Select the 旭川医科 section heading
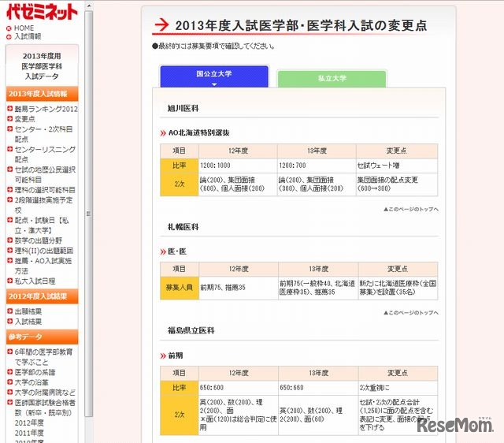This screenshot has width=504, height=443. coord(183,109)
